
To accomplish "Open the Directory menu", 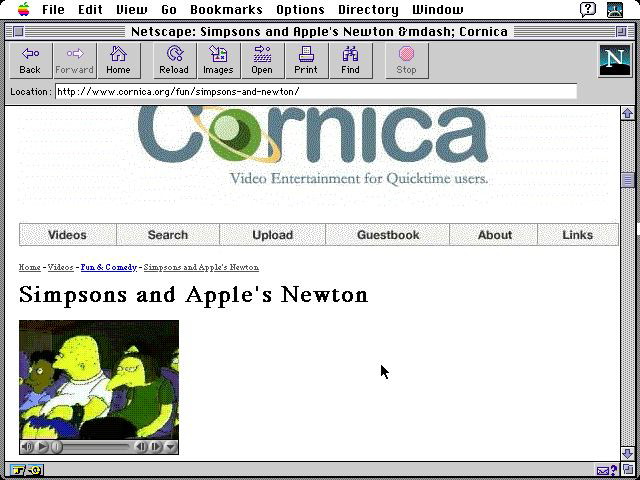I will [x=367, y=10].
